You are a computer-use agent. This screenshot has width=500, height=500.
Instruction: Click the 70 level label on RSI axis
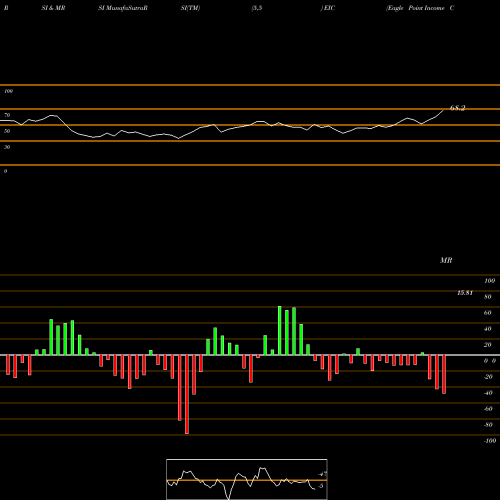point(7,115)
